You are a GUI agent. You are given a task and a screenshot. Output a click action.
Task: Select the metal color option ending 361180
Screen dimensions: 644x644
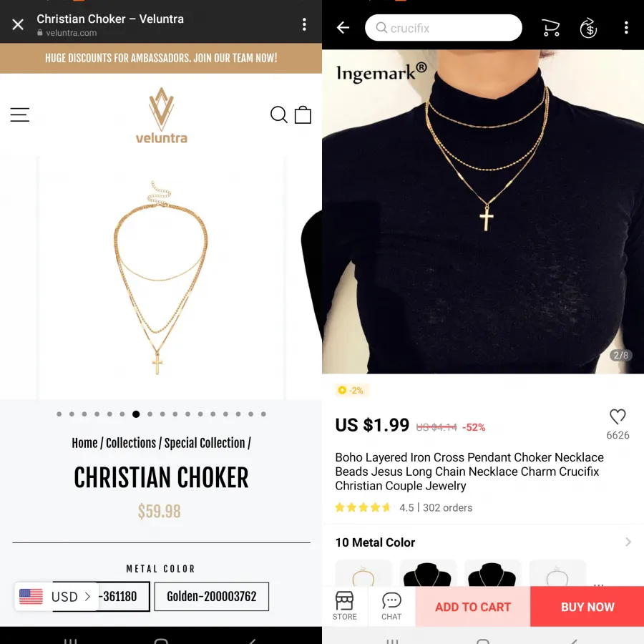pyautogui.click(x=119, y=596)
